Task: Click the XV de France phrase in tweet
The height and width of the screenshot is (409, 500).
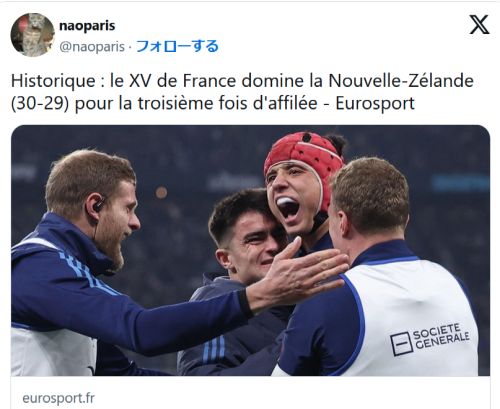Action: pos(183,81)
